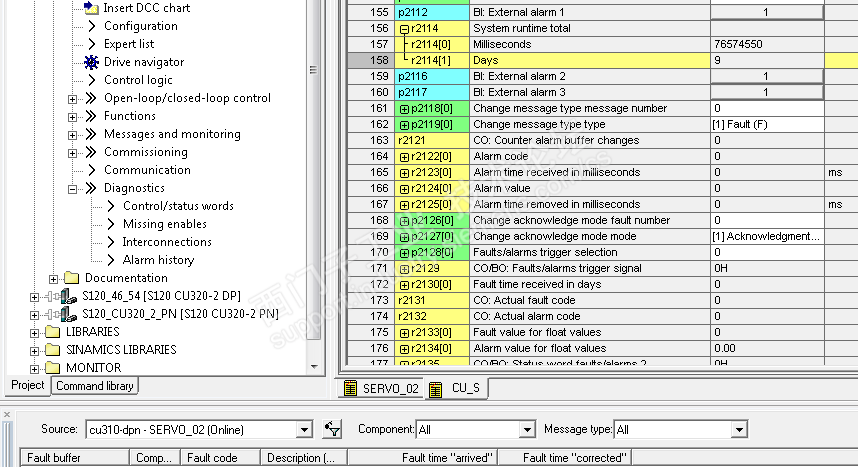Viewport: 861px width, 467px height.
Task: Click the MONITOR folder icon
Action: [x=53, y=368]
